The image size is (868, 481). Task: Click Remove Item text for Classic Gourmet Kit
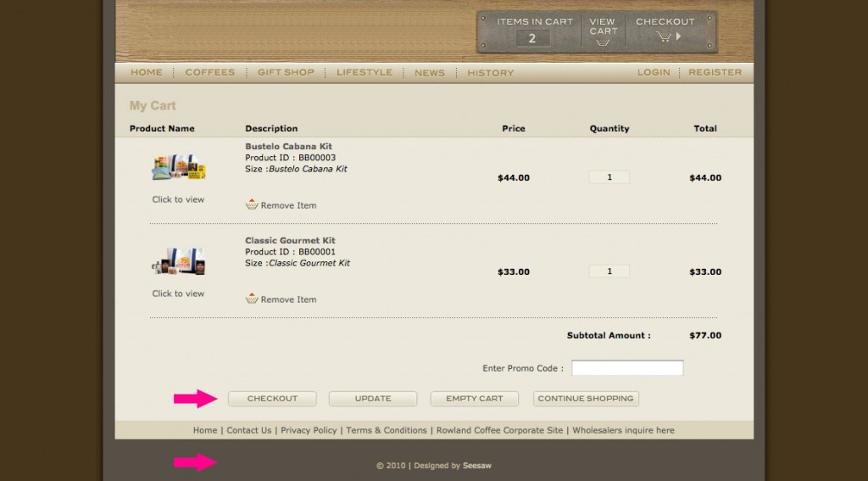(x=289, y=299)
